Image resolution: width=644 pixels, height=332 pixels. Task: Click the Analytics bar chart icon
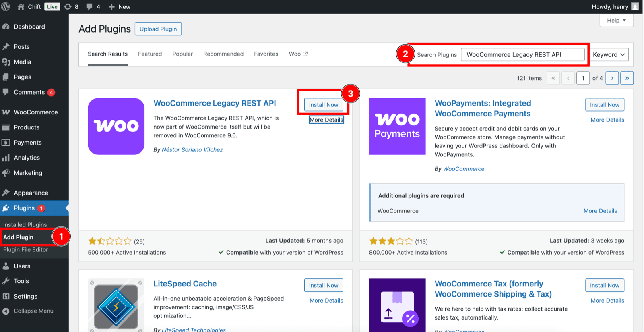click(x=6, y=158)
